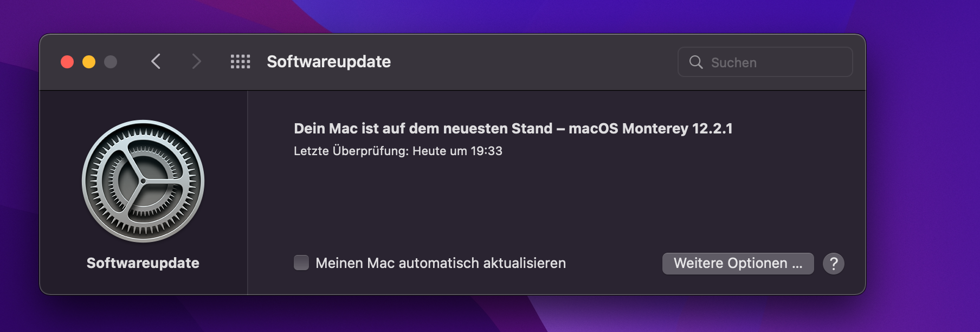Show all preferences via grid icon
Viewport: 980px width, 332px height.
point(240,62)
